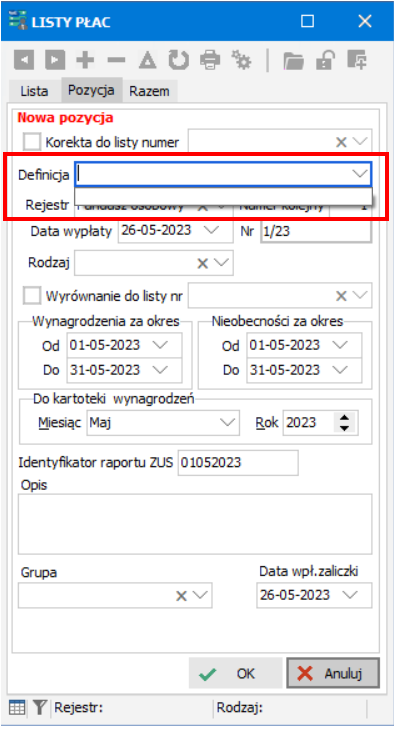The height and width of the screenshot is (729, 395).
Task: Enable Korekta do listy numer checkbox
Action: pos(32,141)
